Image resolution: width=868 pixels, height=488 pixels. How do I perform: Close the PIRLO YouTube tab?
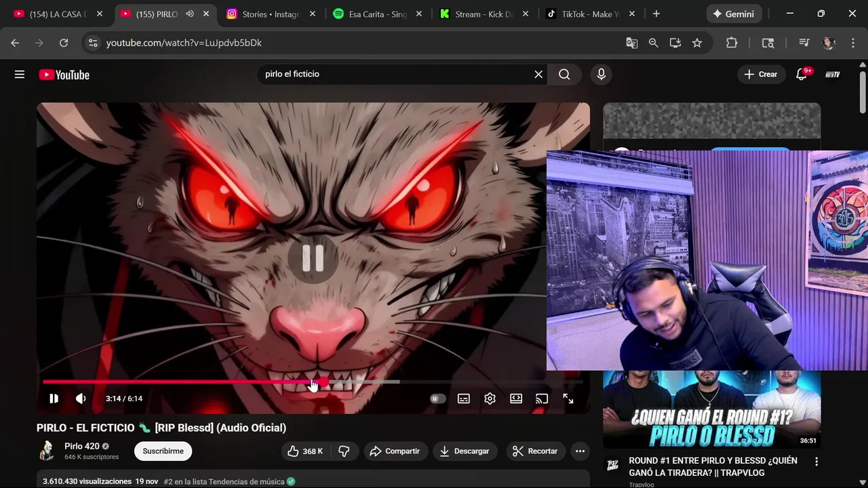pos(206,14)
